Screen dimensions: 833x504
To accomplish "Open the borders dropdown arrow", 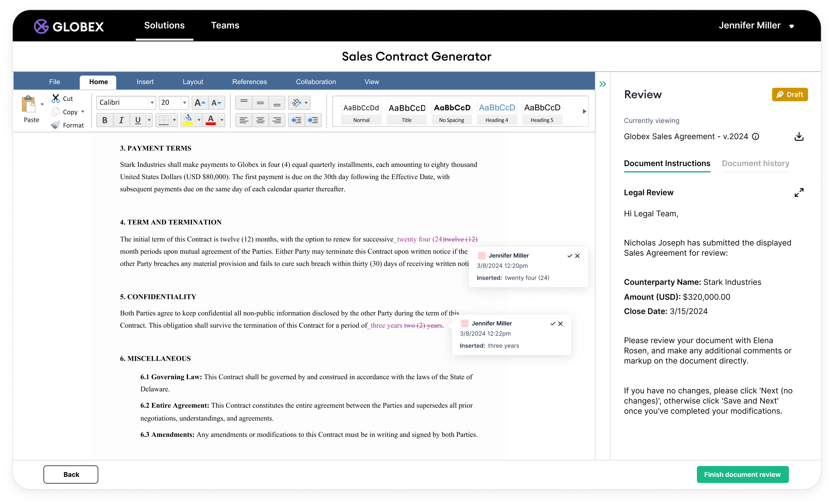I will pos(174,120).
